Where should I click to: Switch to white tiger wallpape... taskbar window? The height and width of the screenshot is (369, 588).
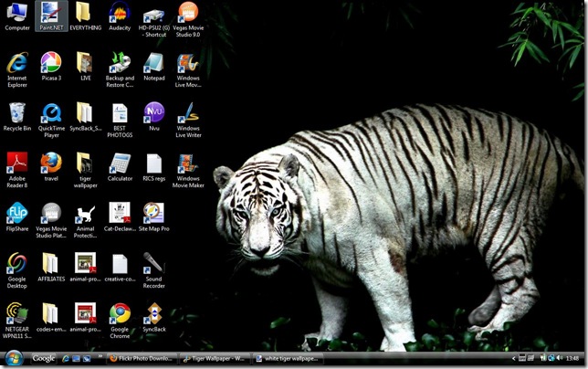pos(288,359)
